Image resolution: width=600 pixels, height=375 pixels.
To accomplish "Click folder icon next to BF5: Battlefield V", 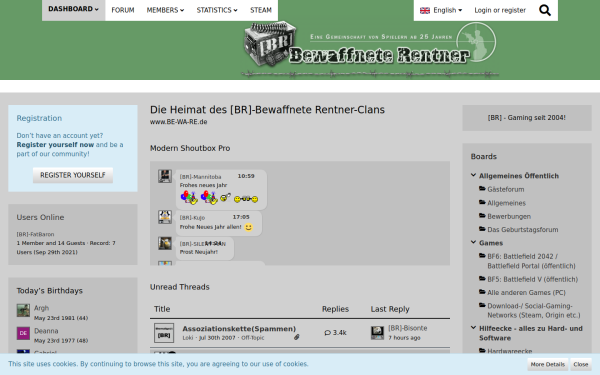I will [482, 279].
